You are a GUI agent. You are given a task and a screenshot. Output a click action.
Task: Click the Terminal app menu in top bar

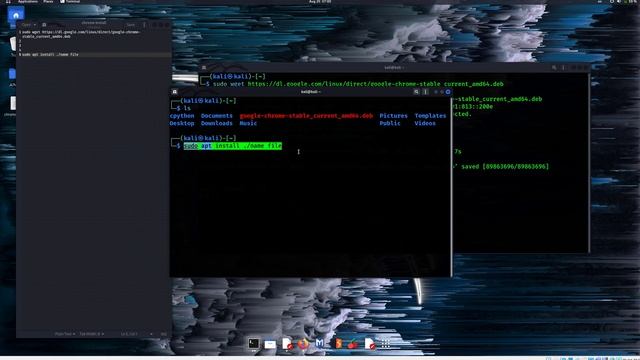(x=70, y=2)
